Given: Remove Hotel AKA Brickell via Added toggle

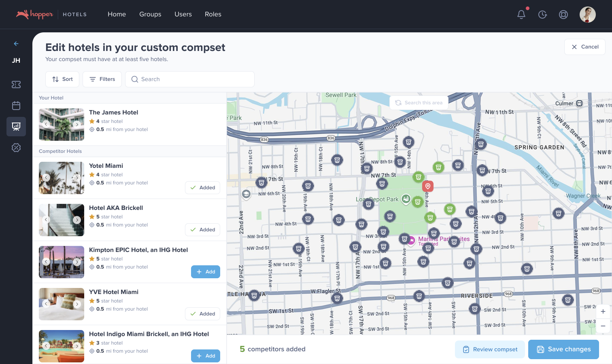Looking at the screenshot, I should 203,230.
